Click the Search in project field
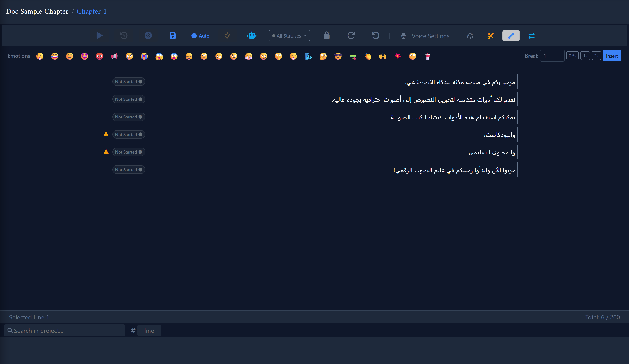629x364 pixels. click(65, 331)
